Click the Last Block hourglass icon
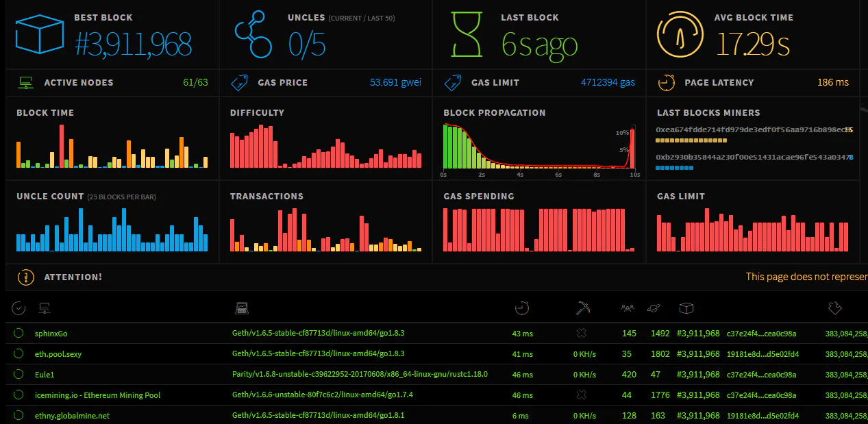The image size is (868, 424). 467,34
